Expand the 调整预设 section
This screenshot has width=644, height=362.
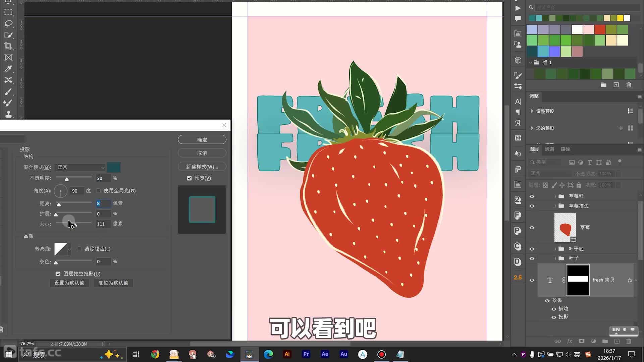pyautogui.click(x=532, y=111)
